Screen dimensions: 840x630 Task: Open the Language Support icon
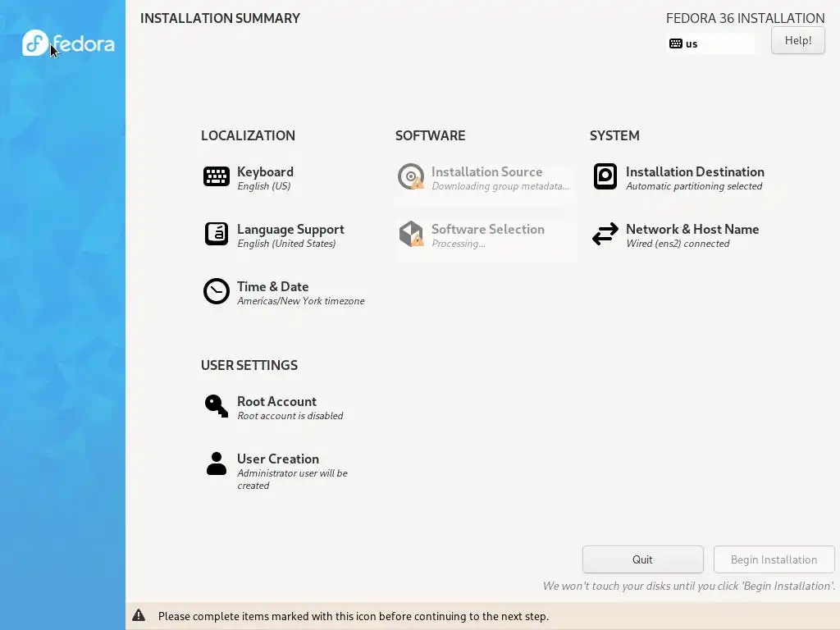click(x=217, y=234)
